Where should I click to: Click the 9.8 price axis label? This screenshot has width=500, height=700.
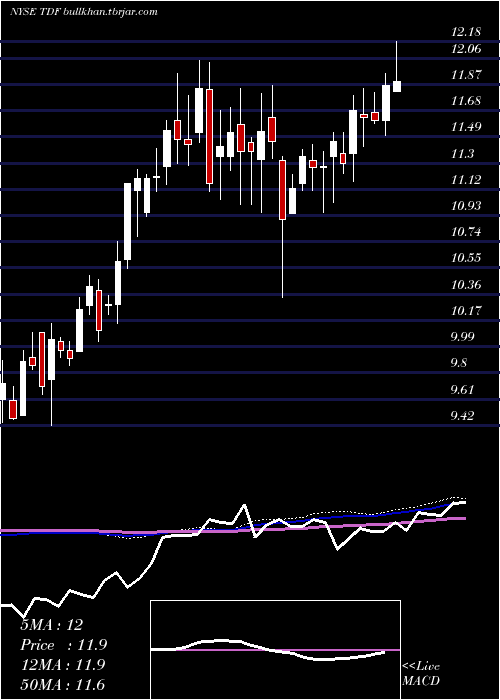pos(459,362)
